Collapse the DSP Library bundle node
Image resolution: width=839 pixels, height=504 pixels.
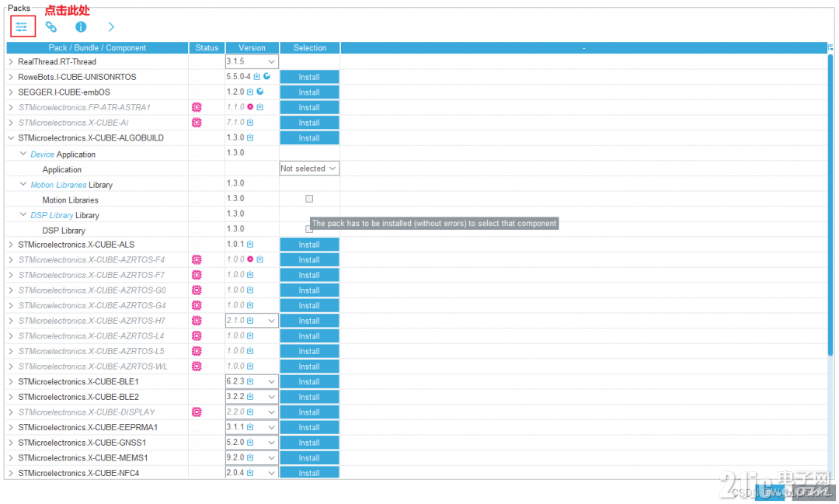[x=23, y=214]
